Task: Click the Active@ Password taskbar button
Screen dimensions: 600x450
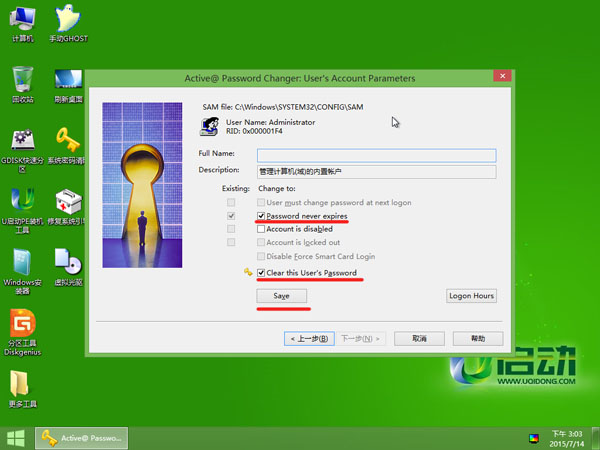Action: [82, 438]
